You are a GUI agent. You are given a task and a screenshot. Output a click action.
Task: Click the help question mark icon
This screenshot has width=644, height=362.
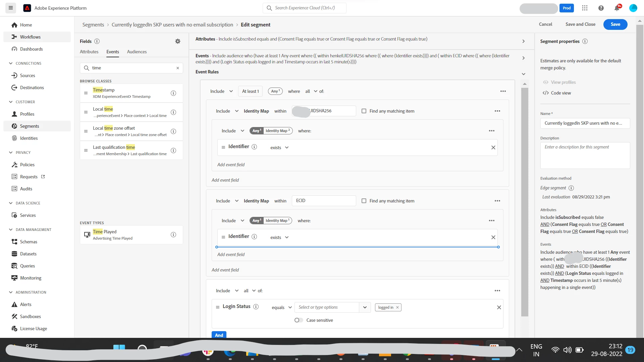tap(601, 8)
